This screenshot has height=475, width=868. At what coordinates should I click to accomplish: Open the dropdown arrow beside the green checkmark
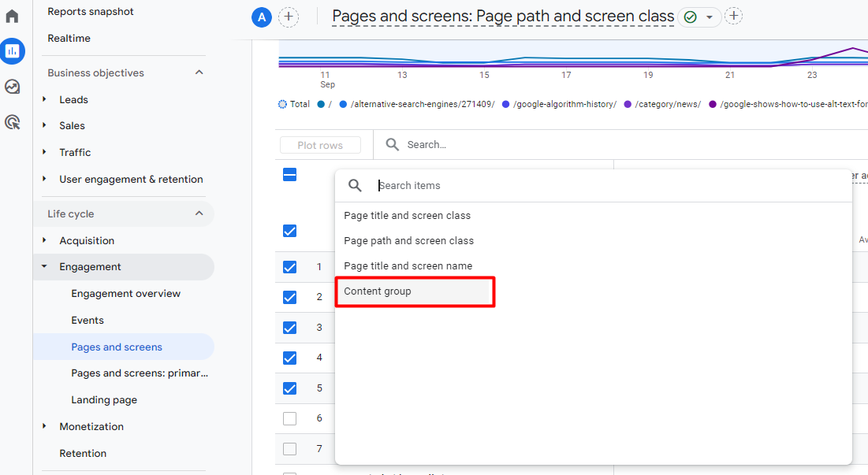(x=709, y=17)
